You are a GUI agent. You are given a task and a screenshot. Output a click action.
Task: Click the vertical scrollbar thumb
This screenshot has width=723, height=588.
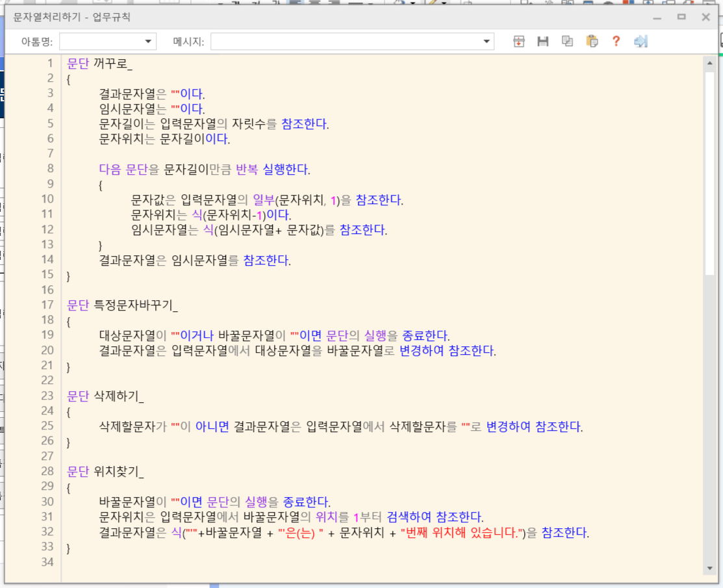(x=709, y=173)
